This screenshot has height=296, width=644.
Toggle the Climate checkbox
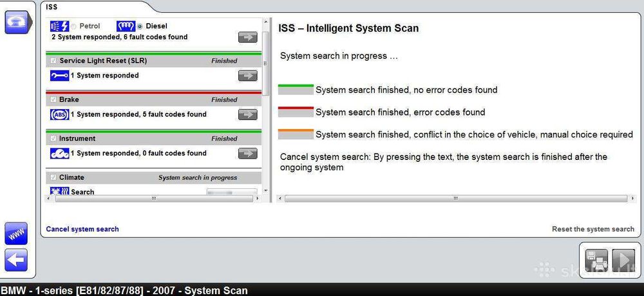[53, 177]
